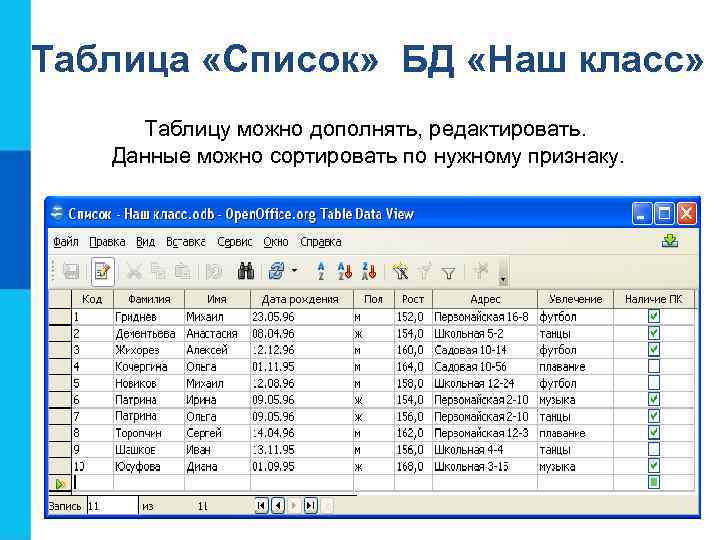The image size is (720, 540).
Task: Click the record number field showing 11
Action: coord(112,506)
